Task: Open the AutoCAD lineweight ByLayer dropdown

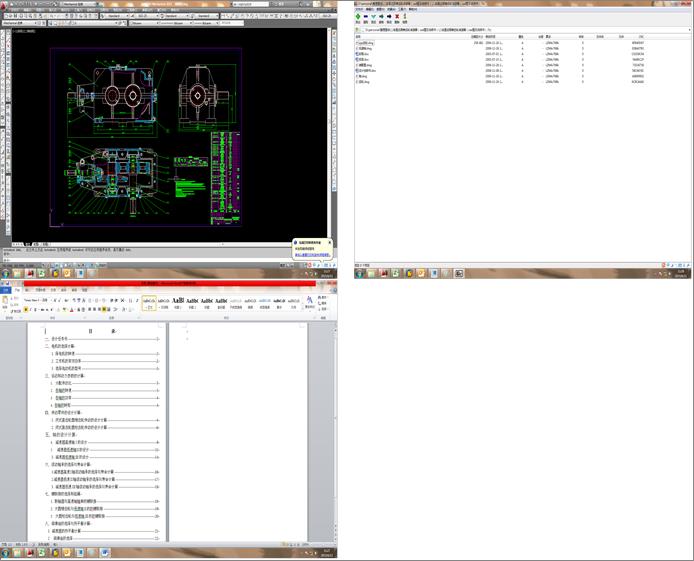Action: tap(206, 23)
